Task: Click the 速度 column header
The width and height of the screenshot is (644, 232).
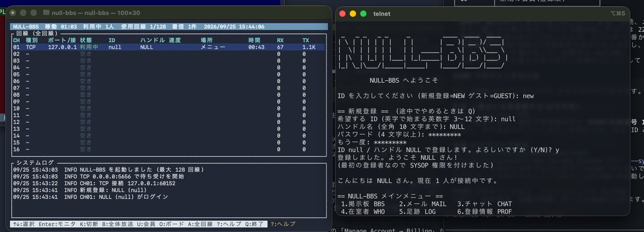Action: pos(175,40)
